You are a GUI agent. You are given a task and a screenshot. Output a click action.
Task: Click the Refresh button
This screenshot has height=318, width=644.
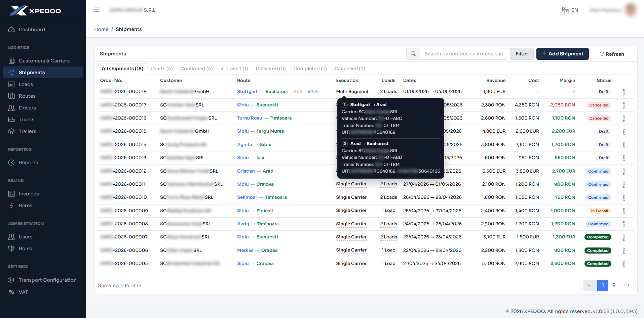(612, 54)
